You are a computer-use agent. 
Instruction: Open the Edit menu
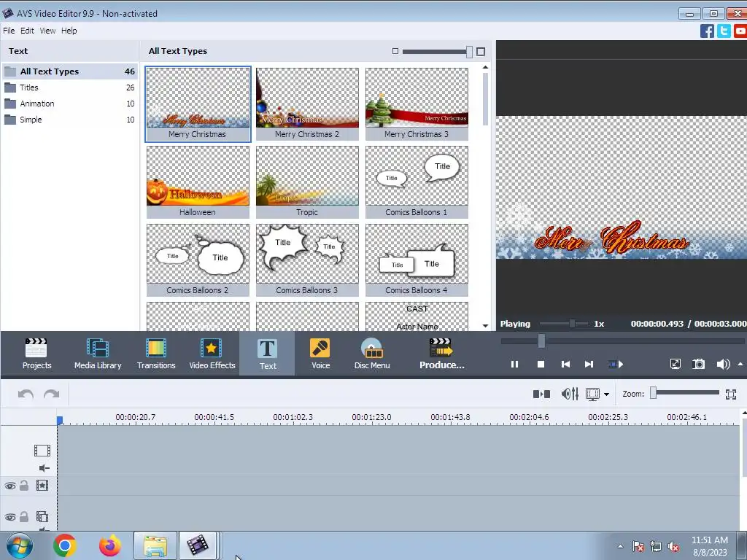27,31
